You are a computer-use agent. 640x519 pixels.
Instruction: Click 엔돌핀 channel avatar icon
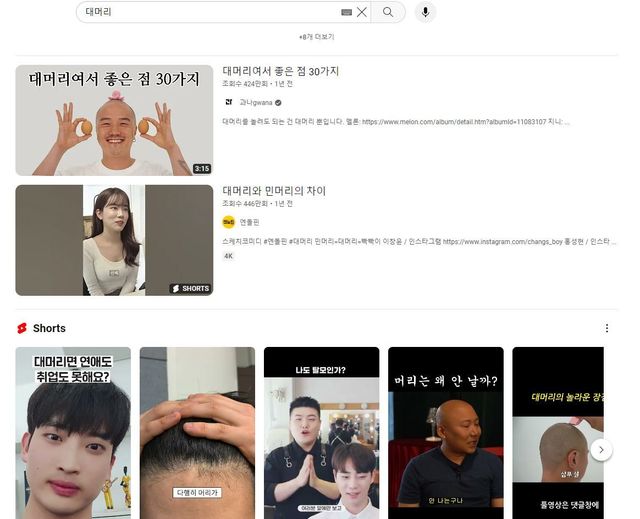(228, 222)
